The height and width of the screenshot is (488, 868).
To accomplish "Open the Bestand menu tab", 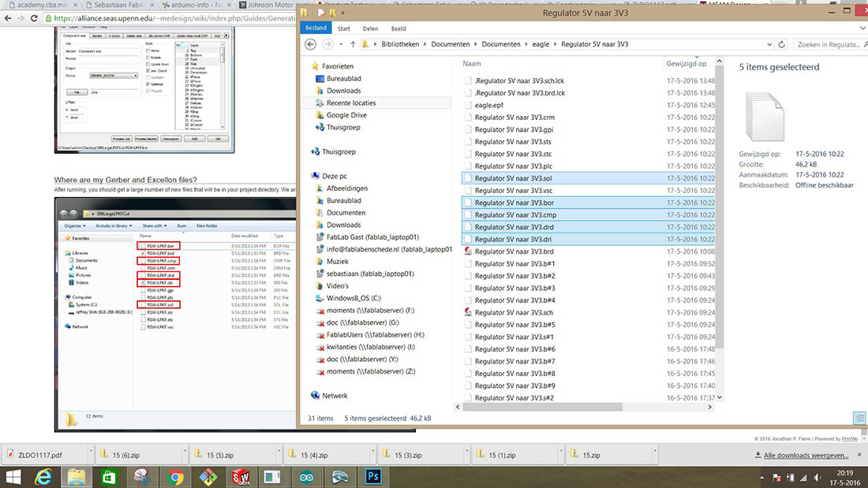I will (x=316, y=28).
